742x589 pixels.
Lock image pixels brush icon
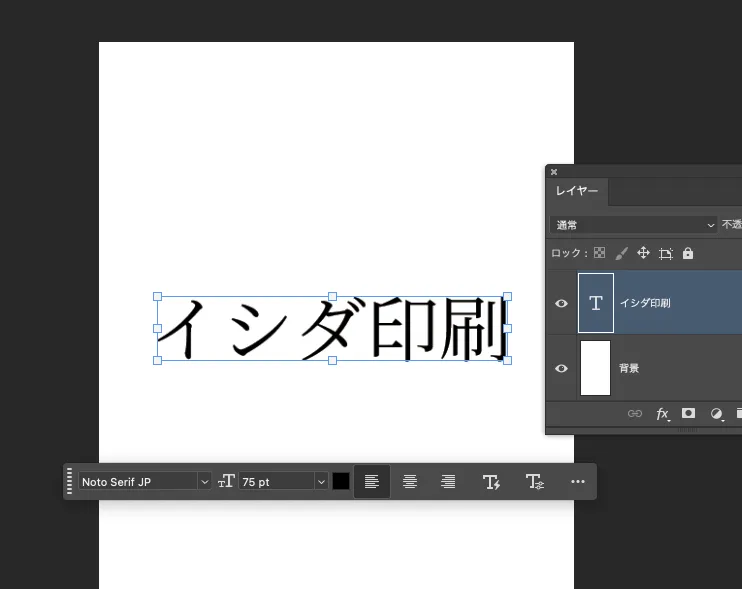[621, 254]
